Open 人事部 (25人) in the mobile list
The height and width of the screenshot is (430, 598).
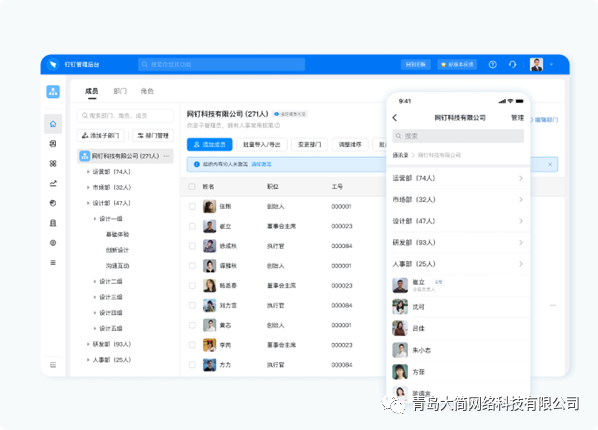pos(458,264)
